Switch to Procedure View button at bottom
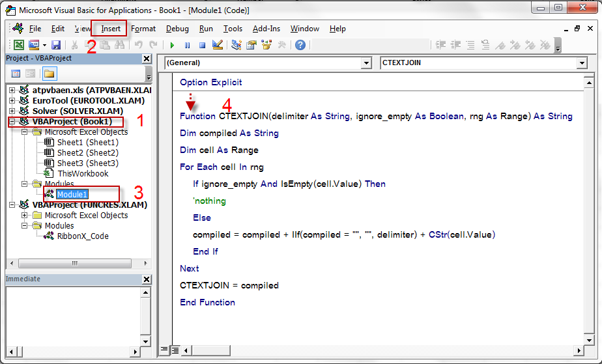 click(x=164, y=350)
